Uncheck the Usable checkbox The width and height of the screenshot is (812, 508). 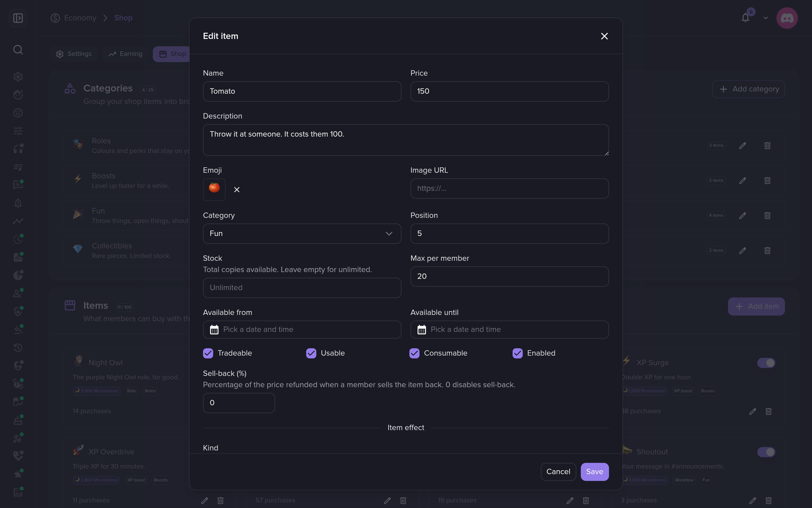(311, 353)
